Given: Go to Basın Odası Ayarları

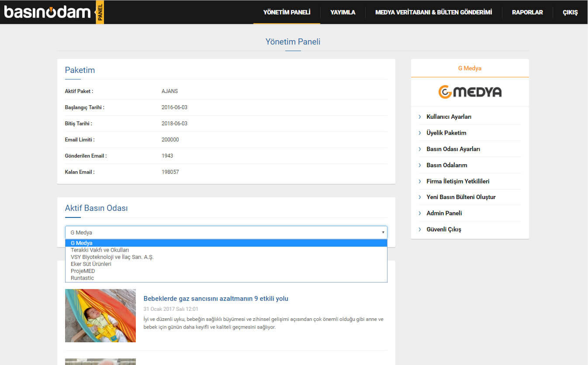Looking at the screenshot, I should [453, 149].
